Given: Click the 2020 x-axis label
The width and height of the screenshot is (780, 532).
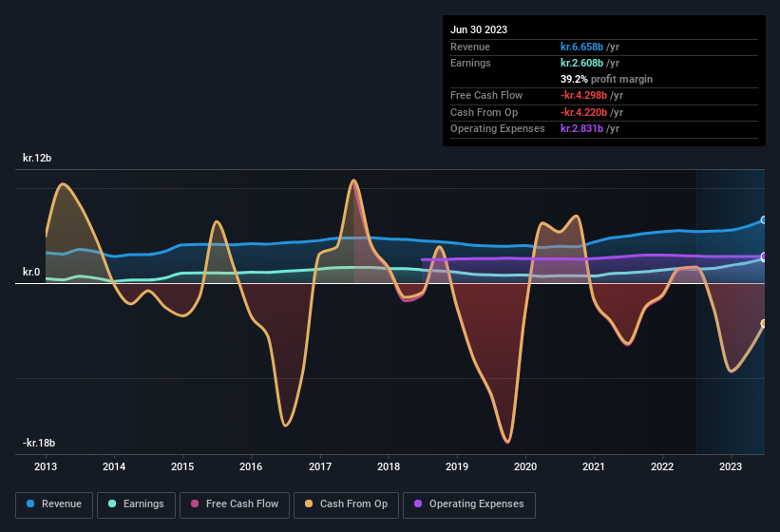Looking at the screenshot, I should click(525, 466).
